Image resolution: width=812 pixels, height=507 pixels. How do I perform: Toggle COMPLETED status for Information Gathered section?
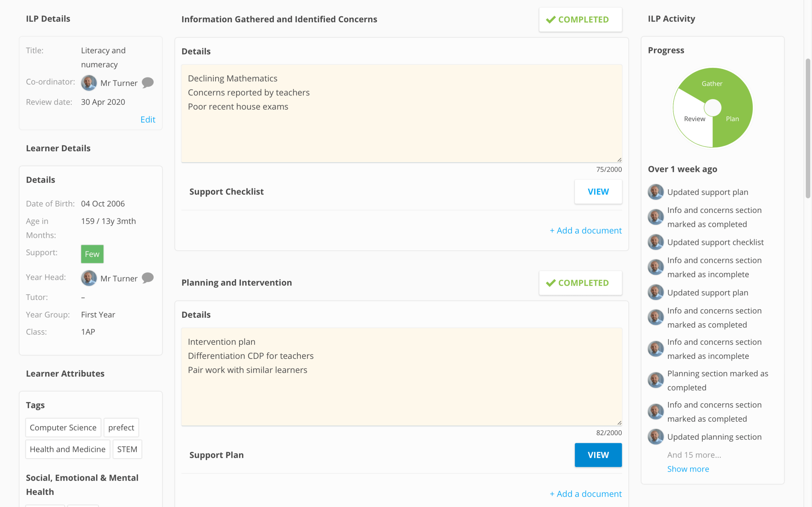point(580,20)
